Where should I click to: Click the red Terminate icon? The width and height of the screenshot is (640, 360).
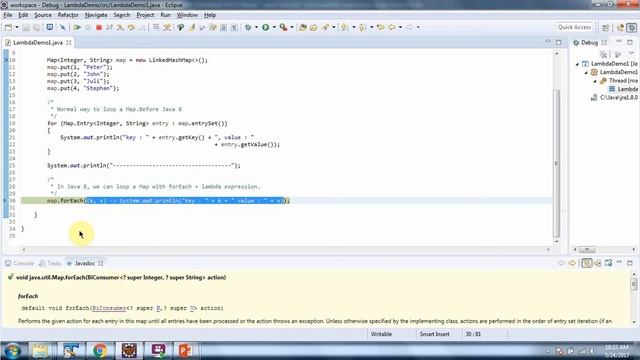pos(98,27)
